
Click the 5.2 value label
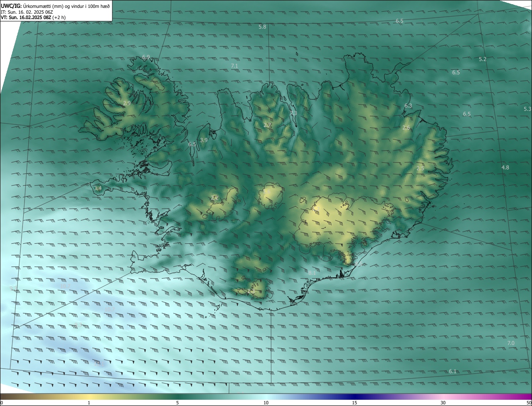click(483, 59)
